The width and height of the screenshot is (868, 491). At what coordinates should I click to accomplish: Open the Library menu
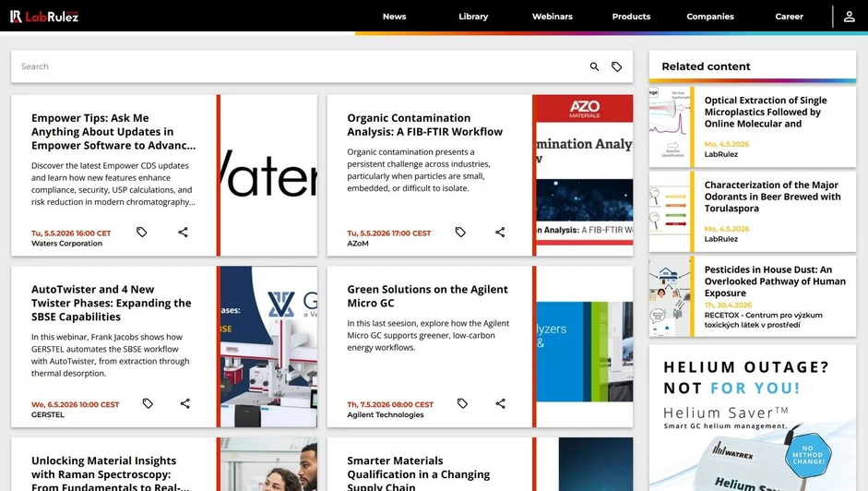[x=473, y=17]
